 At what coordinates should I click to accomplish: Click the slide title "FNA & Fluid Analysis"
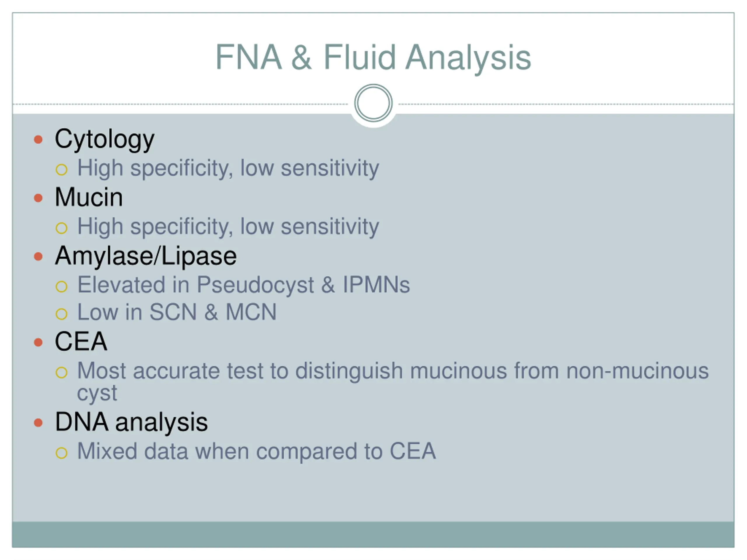373,57
